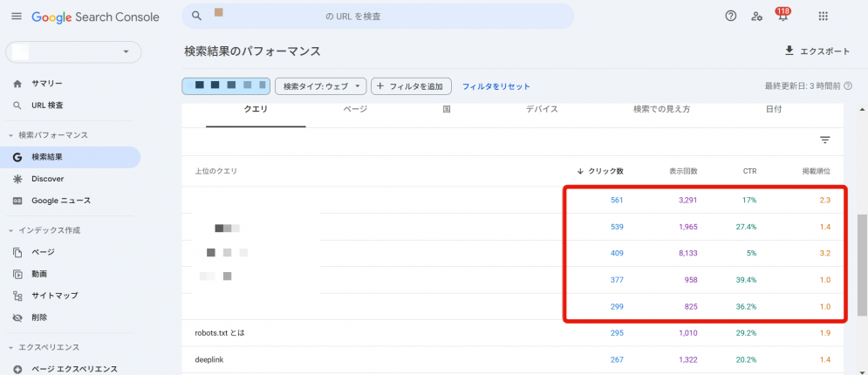Click the help question mark icon
Viewport: 868px width, 375px height.
tap(731, 16)
